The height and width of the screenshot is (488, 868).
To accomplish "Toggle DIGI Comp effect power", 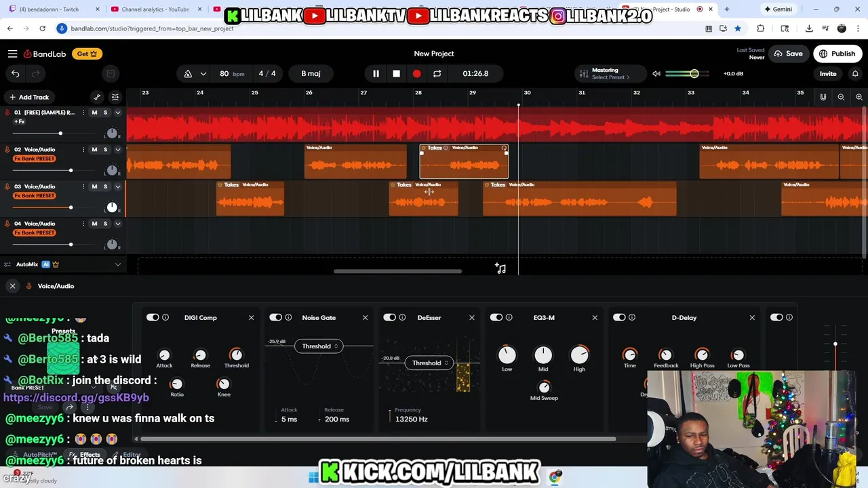I will (x=152, y=317).
